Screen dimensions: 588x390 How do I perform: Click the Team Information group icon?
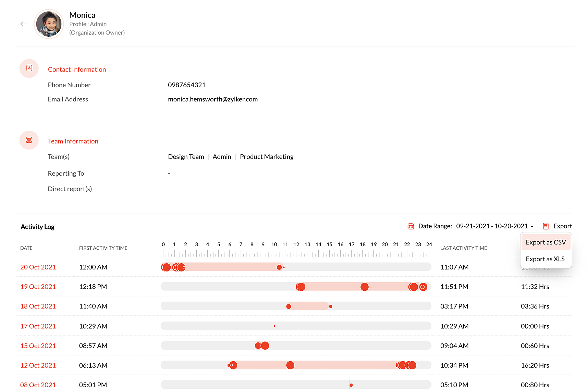pos(29,140)
